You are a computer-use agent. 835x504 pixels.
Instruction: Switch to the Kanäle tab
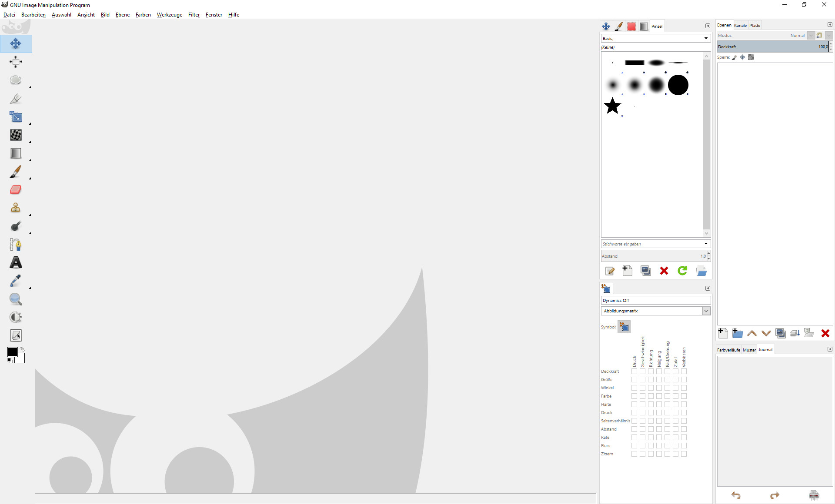pos(740,25)
